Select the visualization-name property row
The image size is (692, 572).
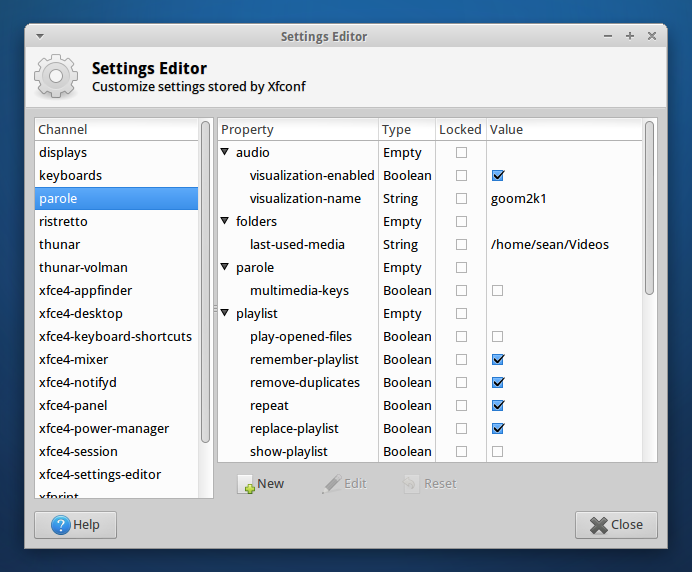tap(430, 199)
